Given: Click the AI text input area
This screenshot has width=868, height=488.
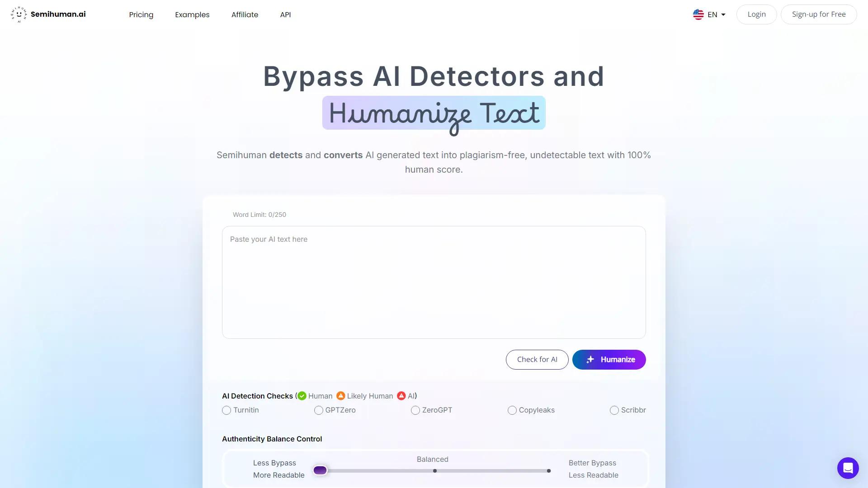Looking at the screenshot, I should [x=434, y=282].
